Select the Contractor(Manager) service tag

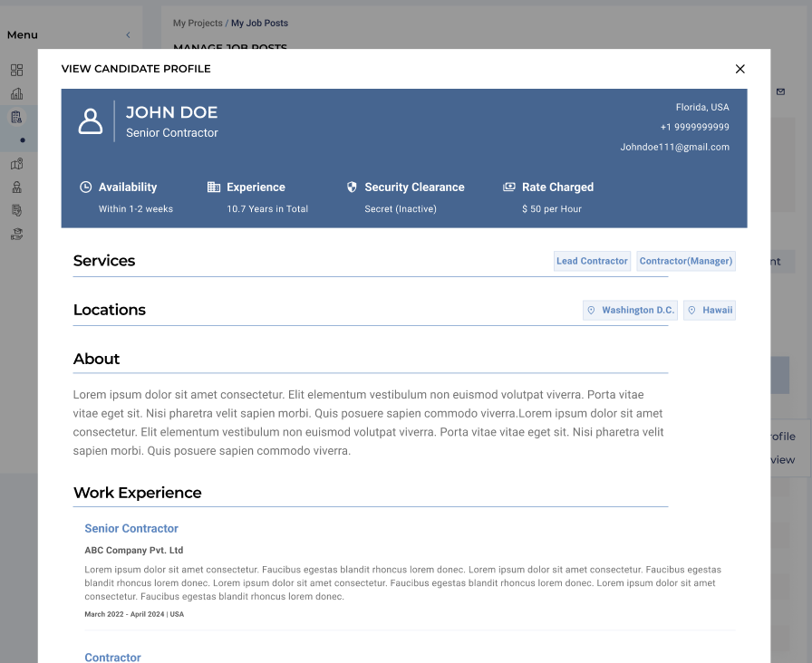(x=685, y=261)
